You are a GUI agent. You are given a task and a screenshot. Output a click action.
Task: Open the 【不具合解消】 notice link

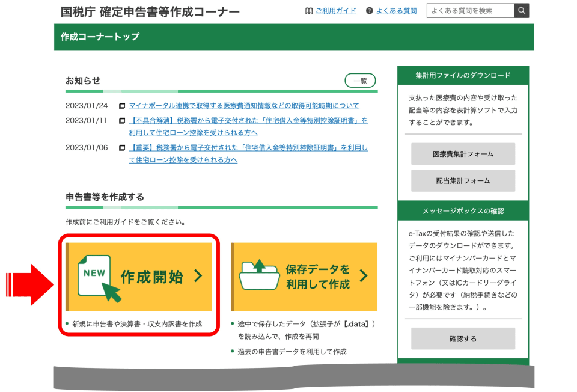248,127
